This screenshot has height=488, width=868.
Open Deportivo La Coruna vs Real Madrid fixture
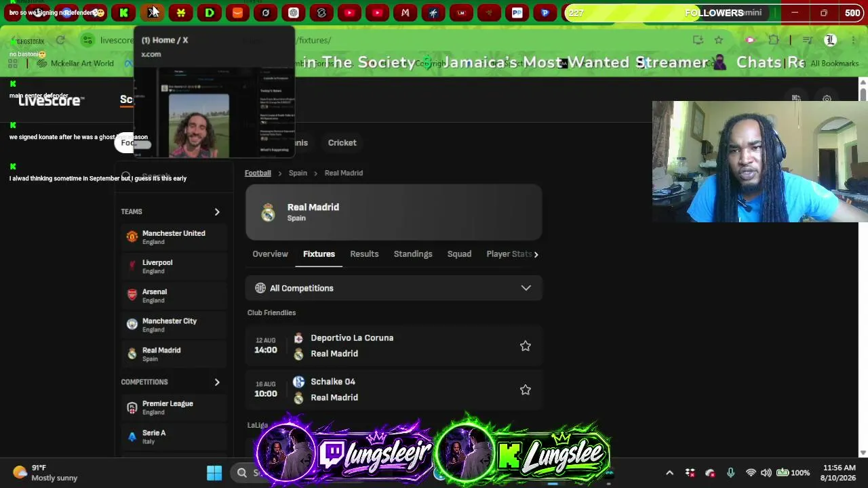click(393, 346)
